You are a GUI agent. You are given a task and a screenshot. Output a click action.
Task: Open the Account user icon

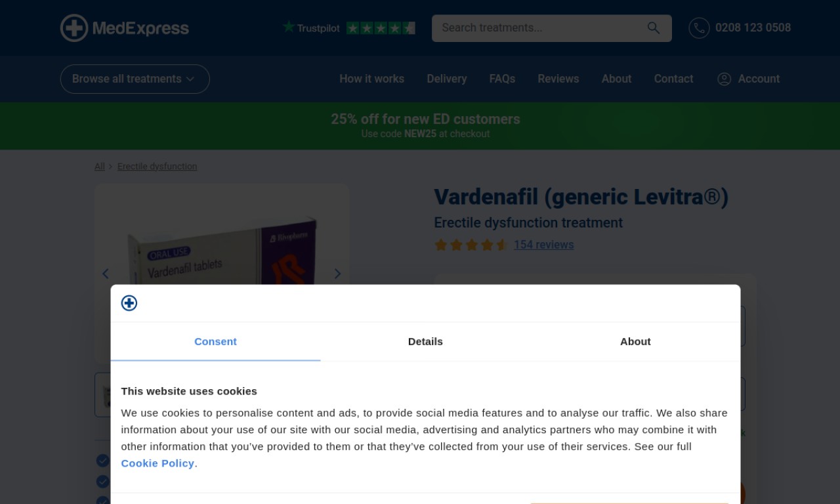point(724,79)
